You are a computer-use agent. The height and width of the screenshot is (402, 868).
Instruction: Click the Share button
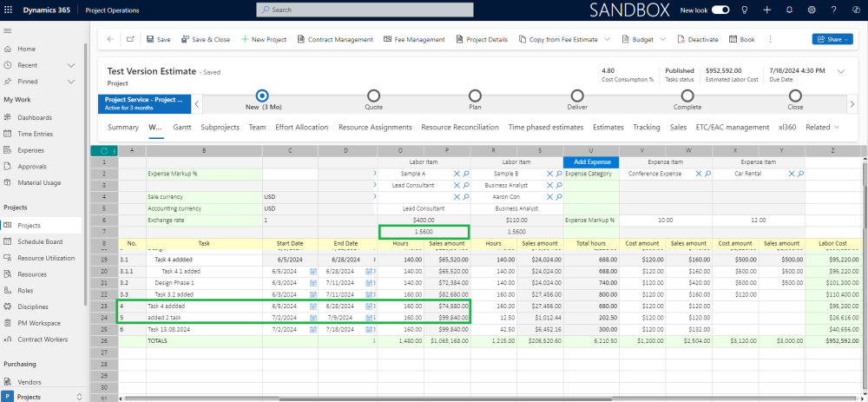(832, 39)
